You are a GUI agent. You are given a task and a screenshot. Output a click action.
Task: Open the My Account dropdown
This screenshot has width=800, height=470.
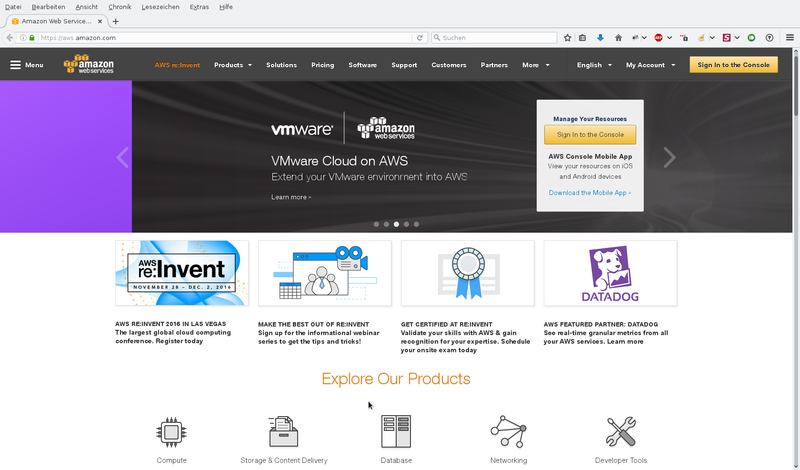coord(651,65)
